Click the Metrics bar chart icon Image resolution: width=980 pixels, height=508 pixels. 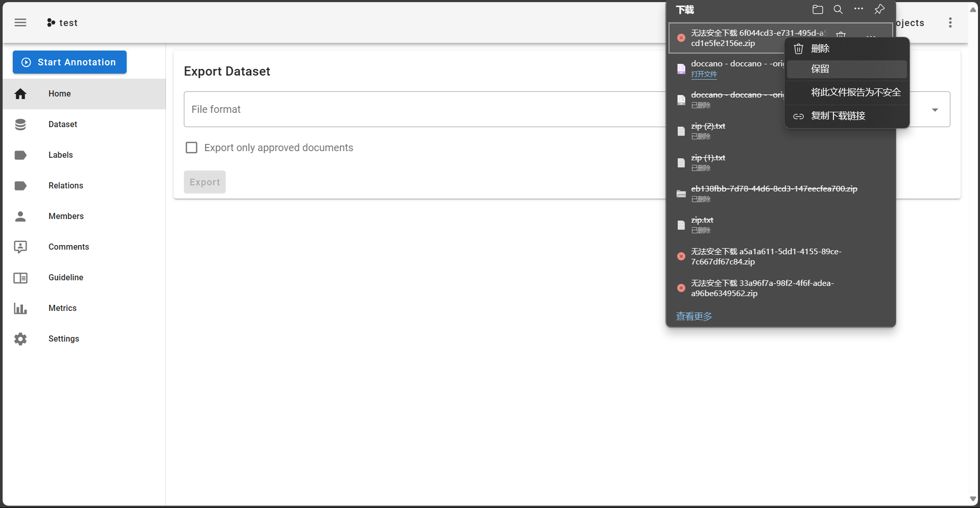20,308
